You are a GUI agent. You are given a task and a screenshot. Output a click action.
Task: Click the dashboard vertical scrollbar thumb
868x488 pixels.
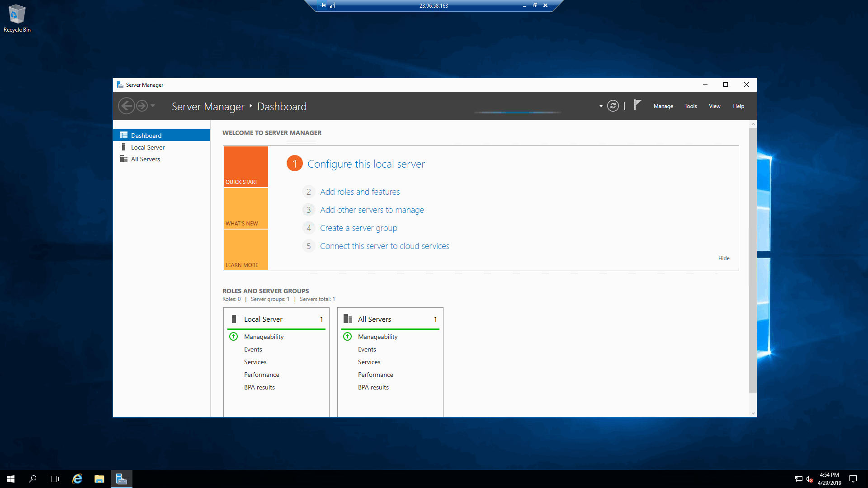click(753, 260)
